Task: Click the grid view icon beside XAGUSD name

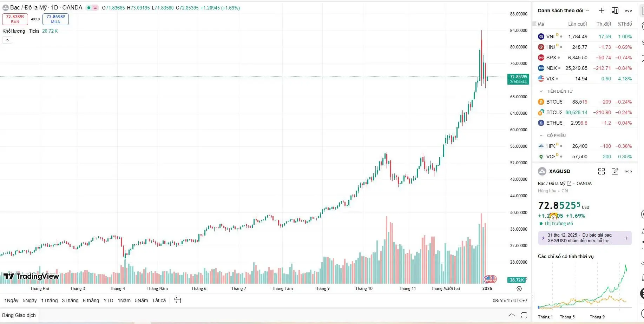Action: [x=602, y=171]
